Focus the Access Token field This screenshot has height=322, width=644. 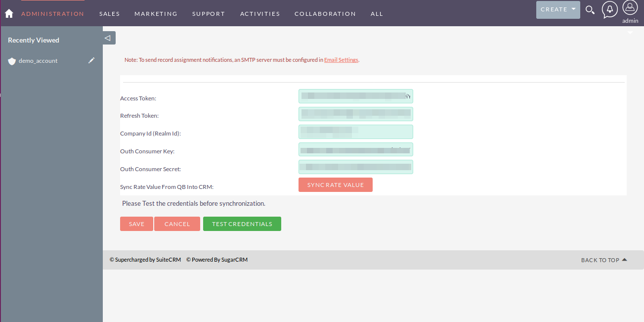356,96
